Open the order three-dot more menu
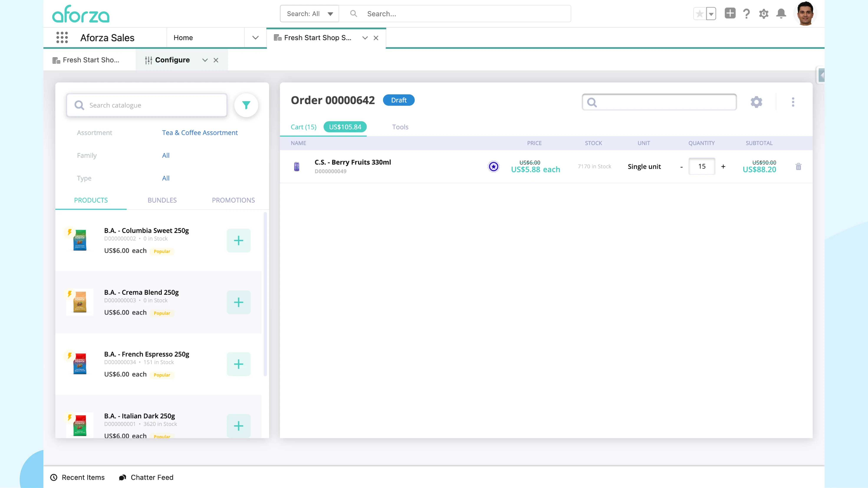Image resolution: width=868 pixels, height=488 pixels. [x=793, y=102]
